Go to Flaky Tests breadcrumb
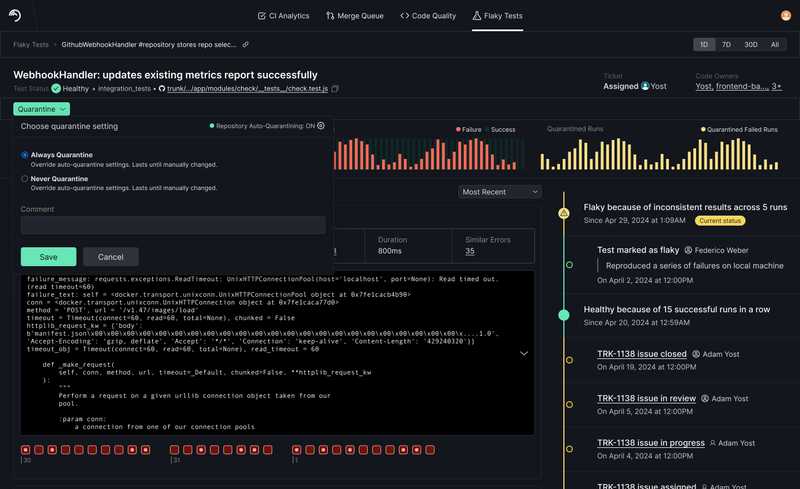The height and width of the screenshot is (489, 800). pyautogui.click(x=31, y=44)
